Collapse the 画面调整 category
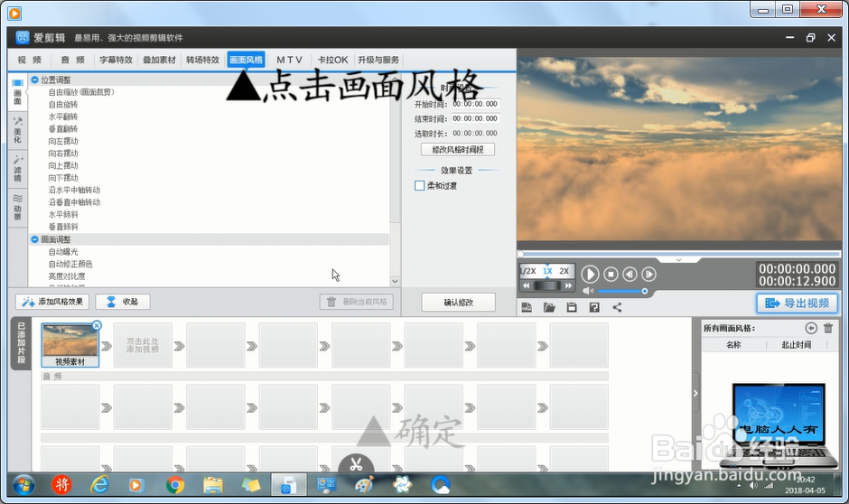This screenshot has height=504, width=849. tap(34, 239)
